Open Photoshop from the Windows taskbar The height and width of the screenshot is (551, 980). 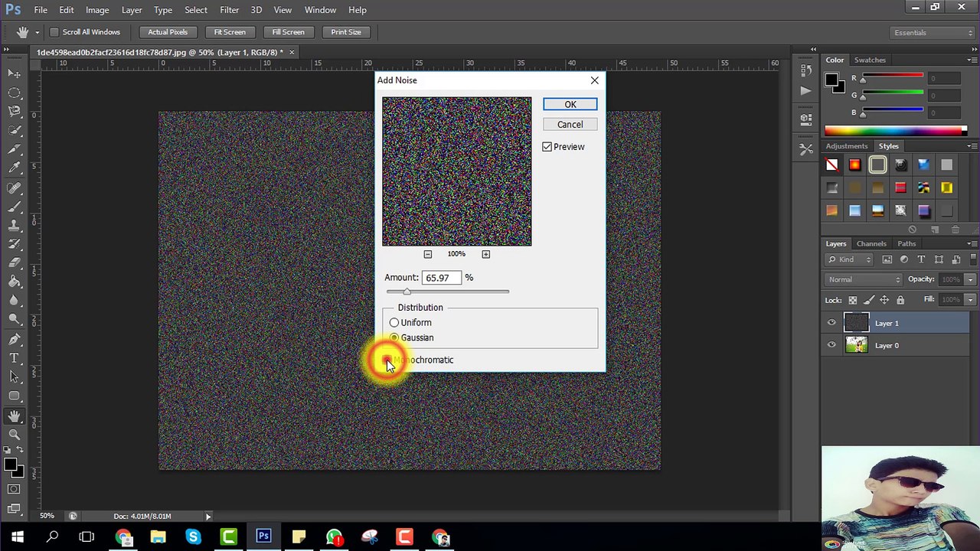pyautogui.click(x=263, y=536)
